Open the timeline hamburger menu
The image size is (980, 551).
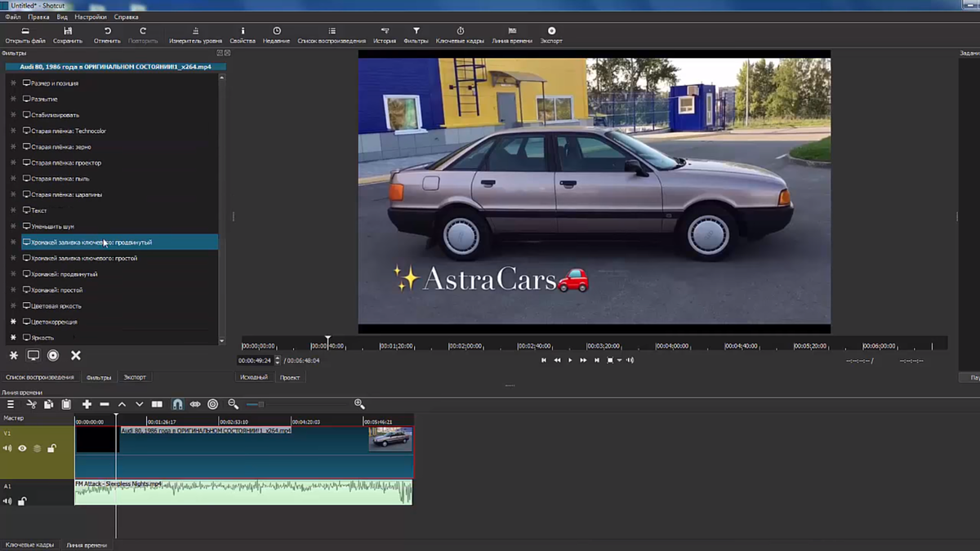coord(11,404)
